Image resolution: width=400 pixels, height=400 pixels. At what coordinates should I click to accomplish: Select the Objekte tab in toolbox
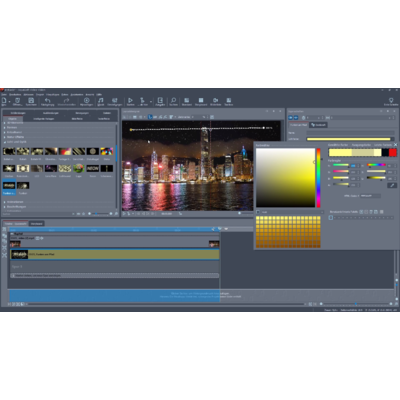click(13, 119)
